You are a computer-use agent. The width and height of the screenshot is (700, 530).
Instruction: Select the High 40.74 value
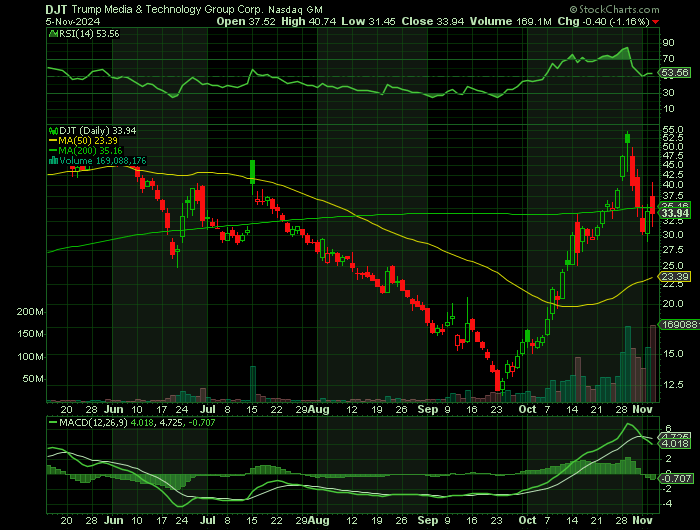[308, 21]
